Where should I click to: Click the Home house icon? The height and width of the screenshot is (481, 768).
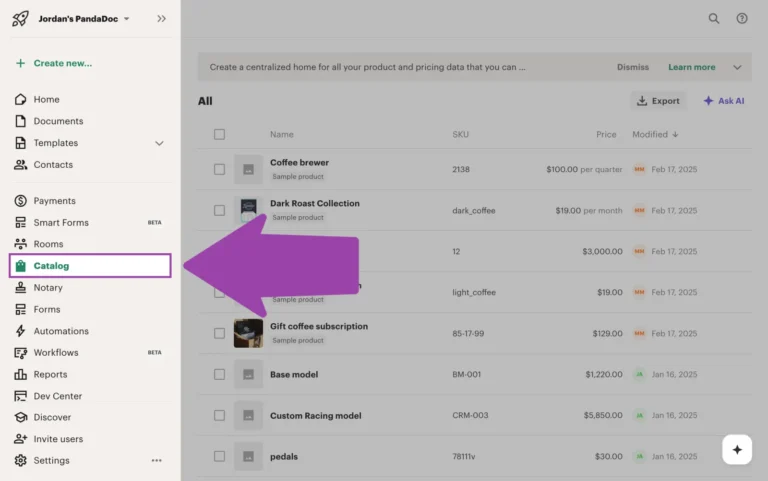pos(20,99)
